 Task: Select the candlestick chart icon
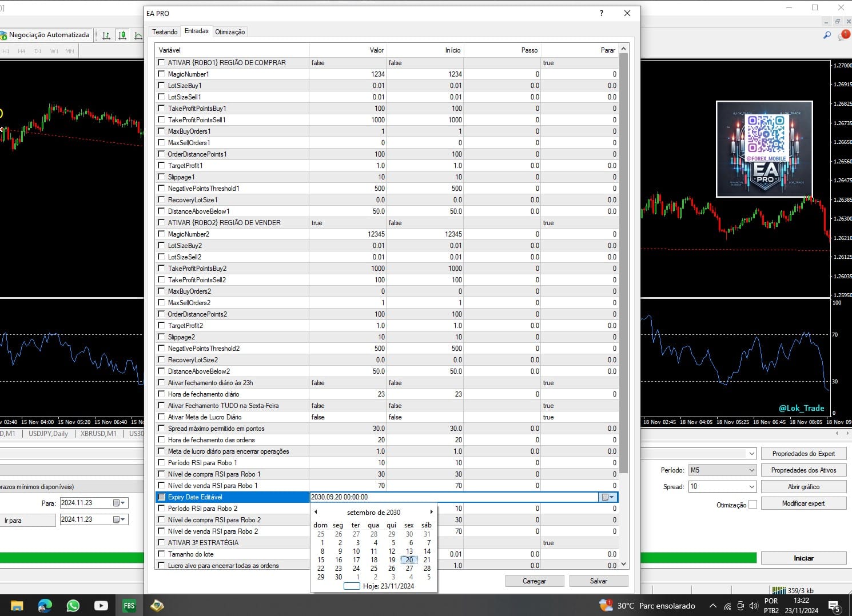[x=122, y=35]
